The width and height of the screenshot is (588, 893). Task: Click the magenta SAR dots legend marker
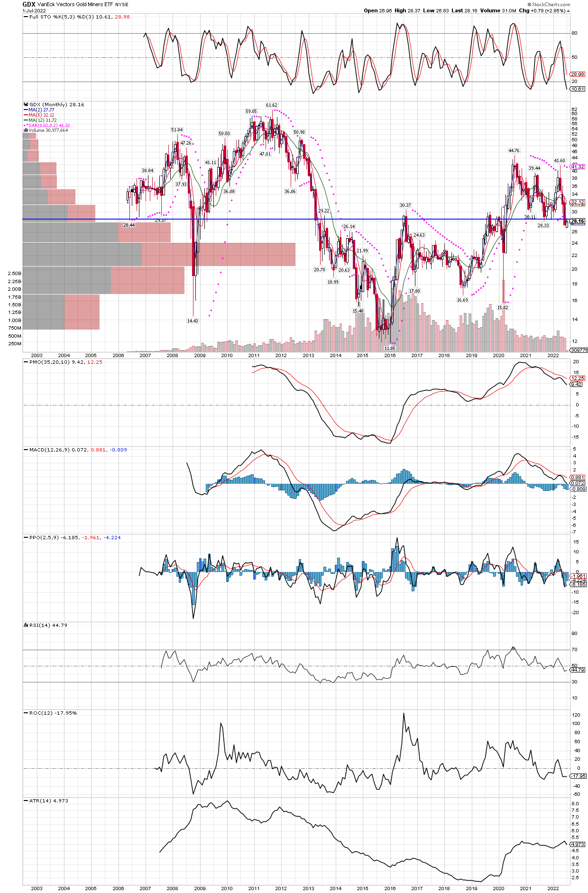pyautogui.click(x=26, y=126)
